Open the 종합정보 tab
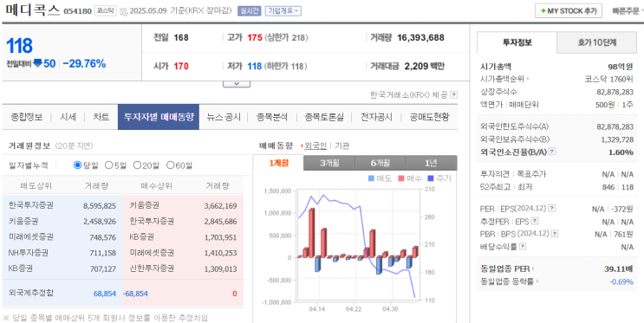 point(27,117)
